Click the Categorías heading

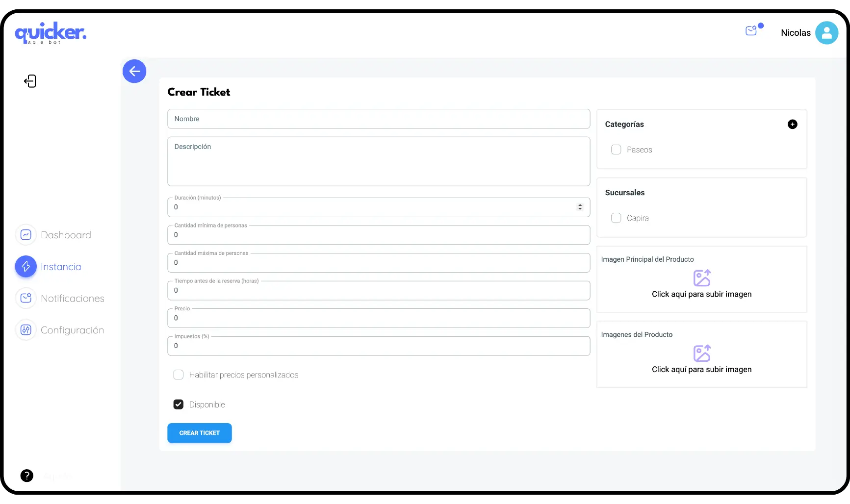click(x=624, y=125)
